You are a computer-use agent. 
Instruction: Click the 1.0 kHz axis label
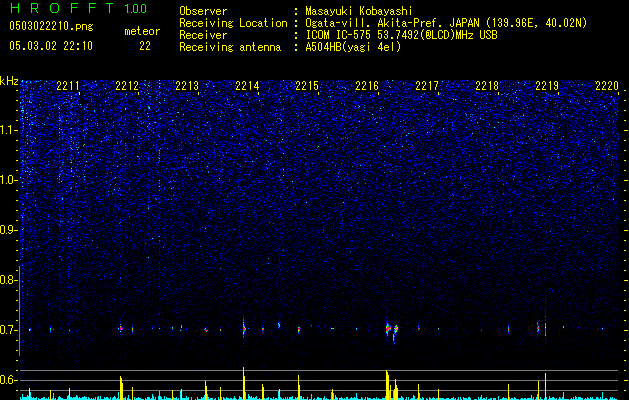[8, 180]
